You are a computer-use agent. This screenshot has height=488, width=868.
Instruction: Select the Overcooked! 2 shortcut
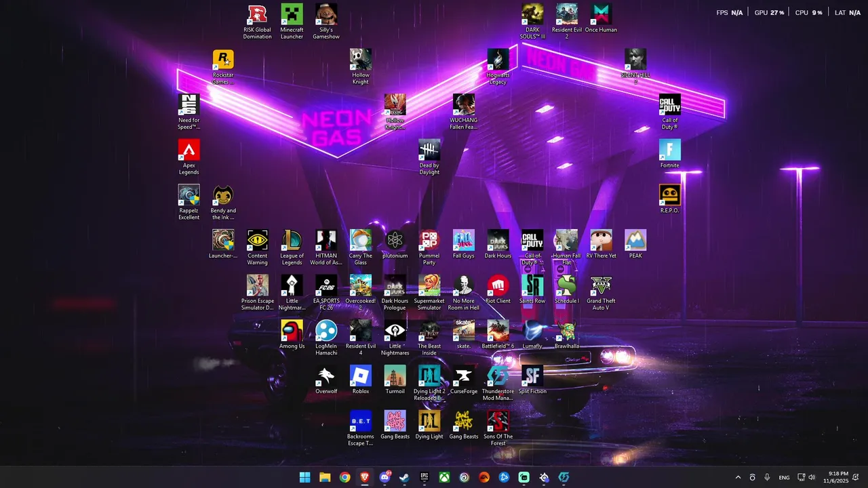(x=361, y=292)
